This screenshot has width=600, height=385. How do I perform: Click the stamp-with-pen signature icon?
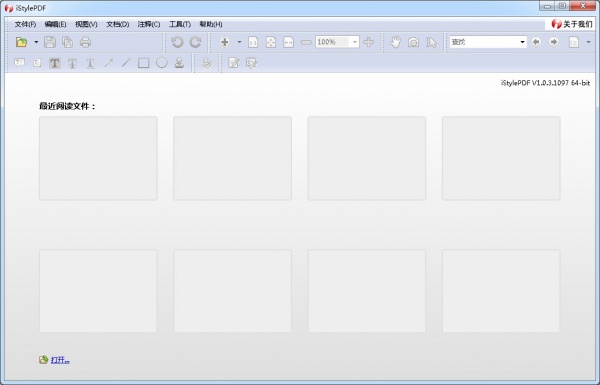click(207, 63)
